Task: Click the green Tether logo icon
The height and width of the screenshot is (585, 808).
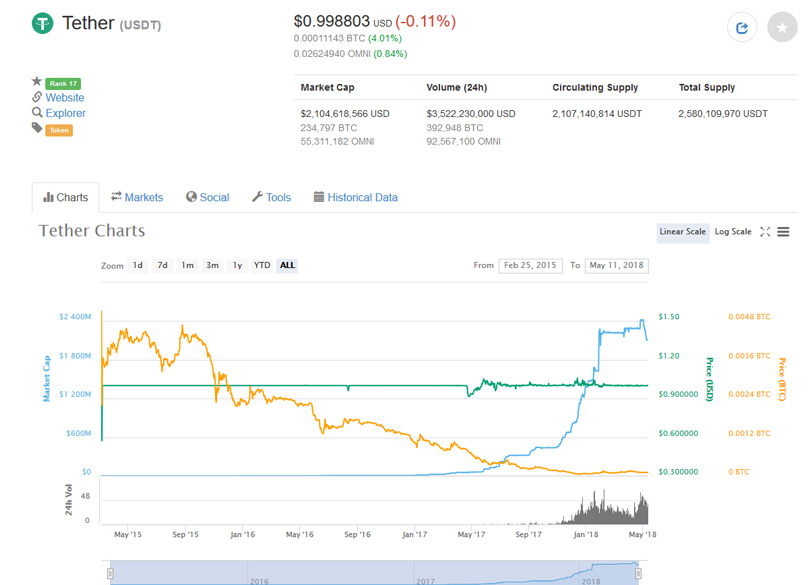Action: 42,23
